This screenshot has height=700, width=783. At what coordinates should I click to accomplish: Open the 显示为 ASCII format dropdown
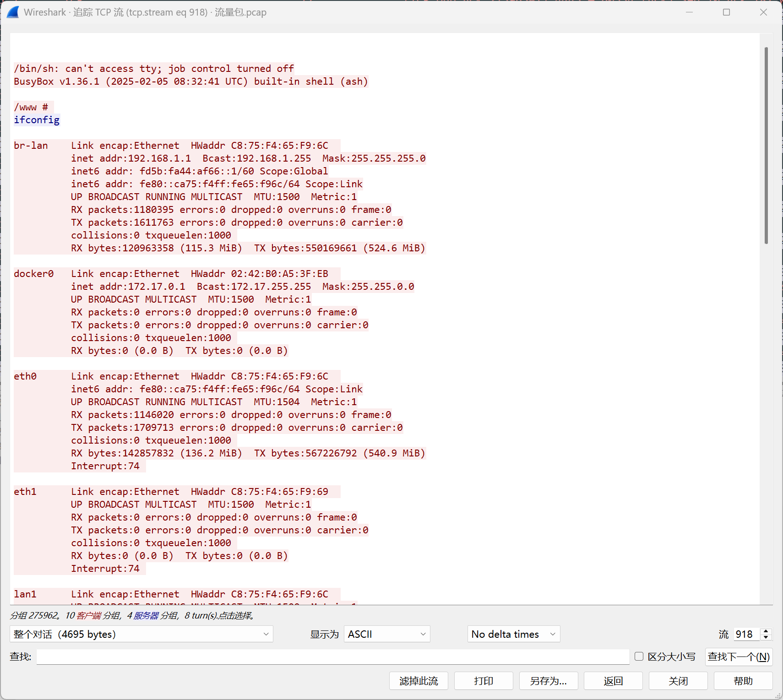(x=387, y=634)
